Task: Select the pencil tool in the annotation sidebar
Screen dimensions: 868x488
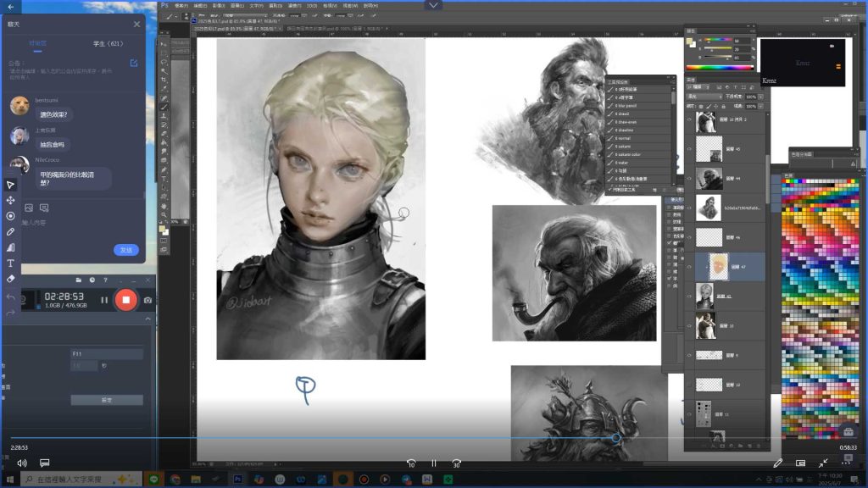Action: tap(11, 231)
